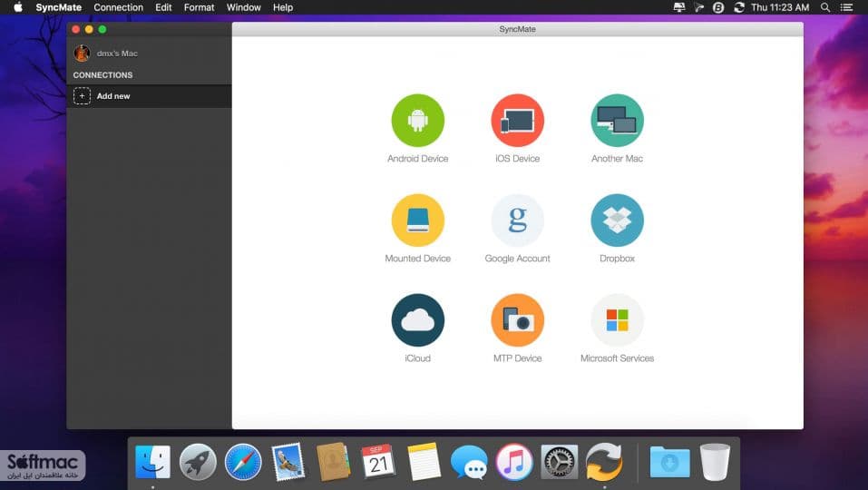This screenshot has height=490, width=868.
Task: Open the Format menu
Action: click(x=199, y=7)
